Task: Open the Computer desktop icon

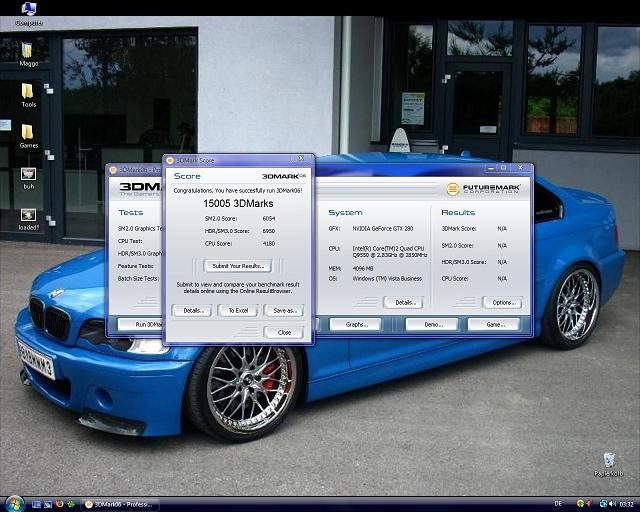Action: coord(29,12)
